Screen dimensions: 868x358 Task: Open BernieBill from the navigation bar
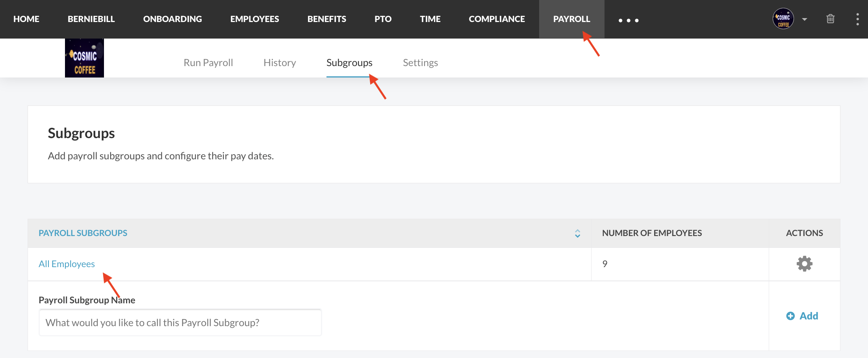91,19
